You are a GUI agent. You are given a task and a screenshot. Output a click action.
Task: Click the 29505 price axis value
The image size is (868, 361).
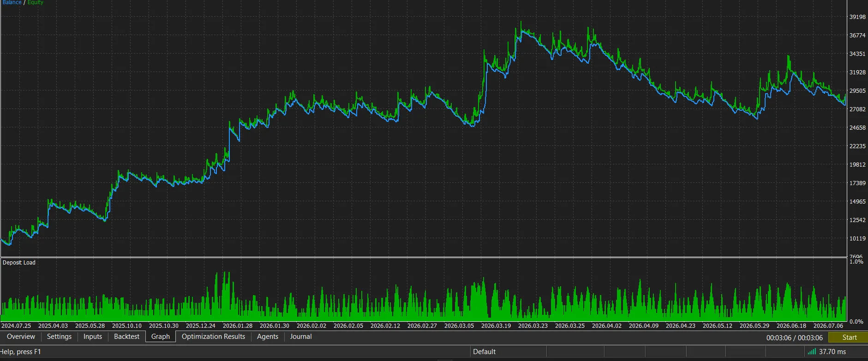[x=857, y=91]
